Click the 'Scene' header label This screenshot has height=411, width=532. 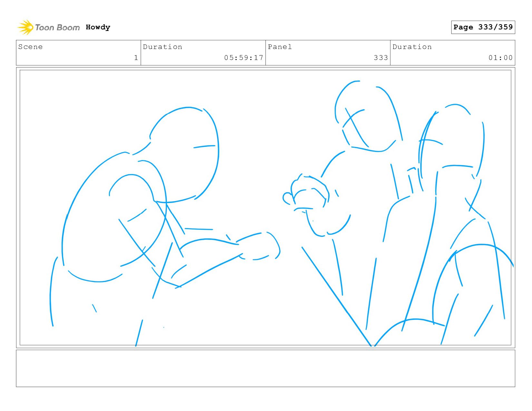30,47
